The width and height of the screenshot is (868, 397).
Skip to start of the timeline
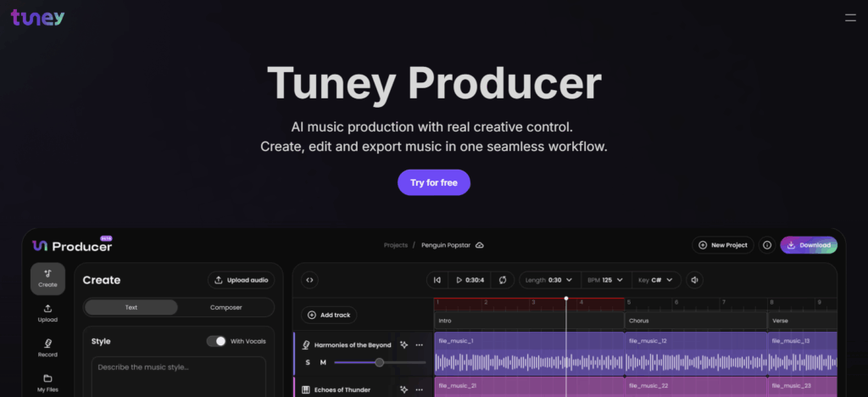coord(437,280)
